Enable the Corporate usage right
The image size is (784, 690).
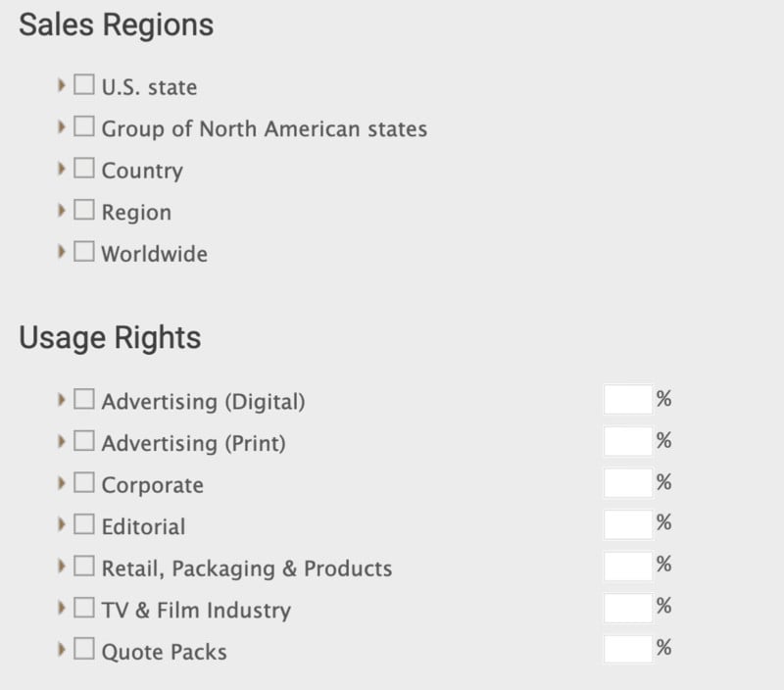(83, 484)
